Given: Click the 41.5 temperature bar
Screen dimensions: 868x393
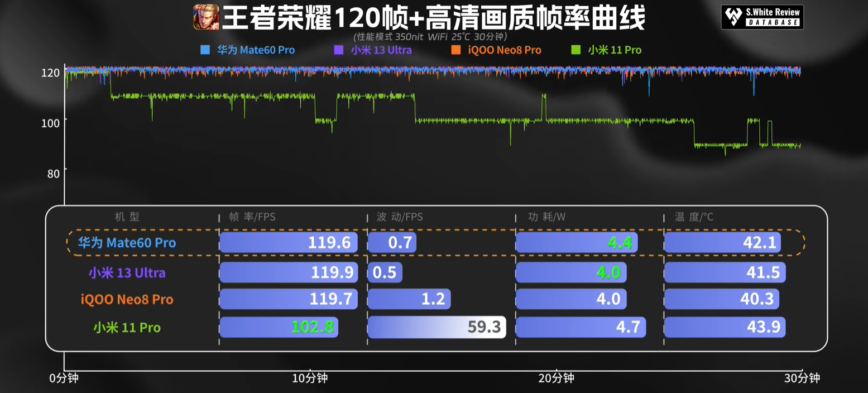Looking at the screenshot, I should click(725, 272).
